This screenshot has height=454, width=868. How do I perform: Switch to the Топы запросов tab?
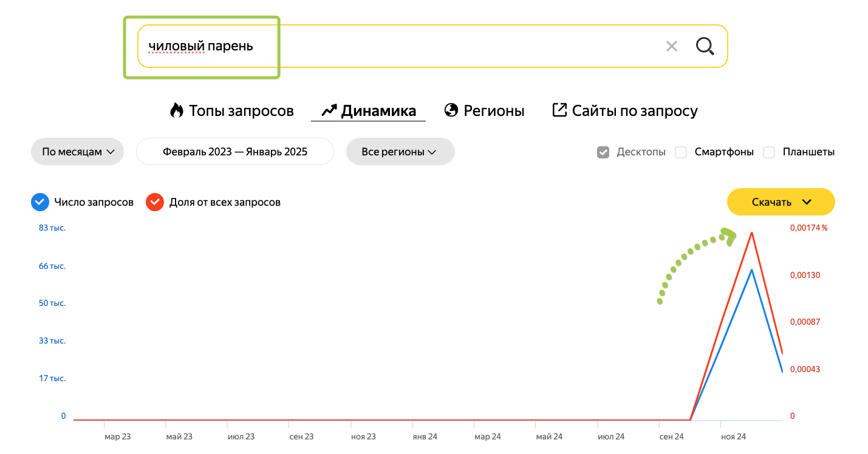241,111
